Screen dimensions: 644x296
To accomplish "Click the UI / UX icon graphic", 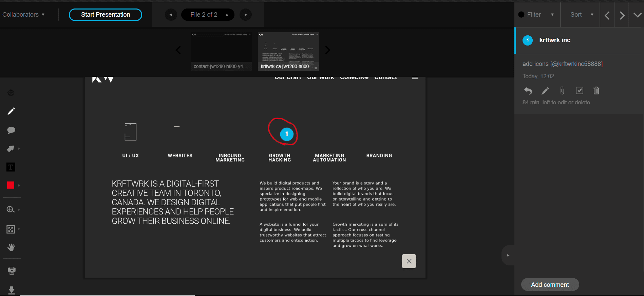I will 130,132.
